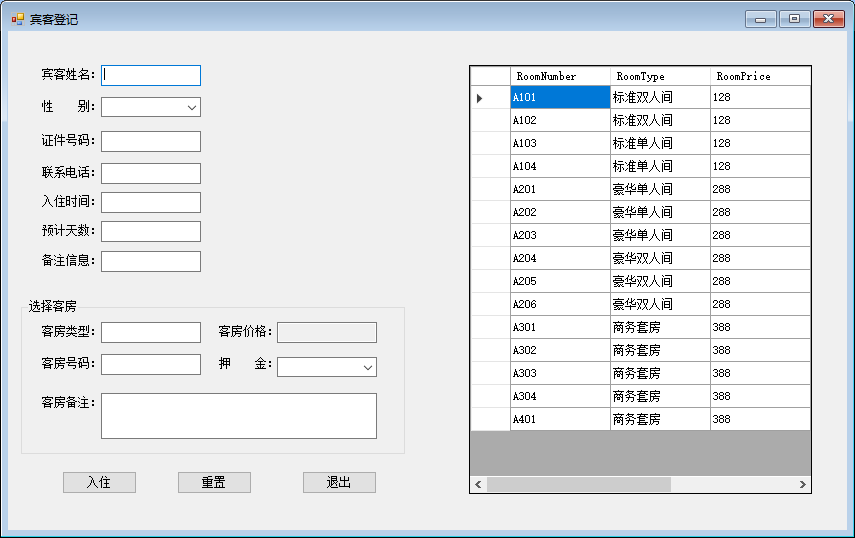Click room number A204
This screenshot has width=855, height=538.
coord(560,258)
